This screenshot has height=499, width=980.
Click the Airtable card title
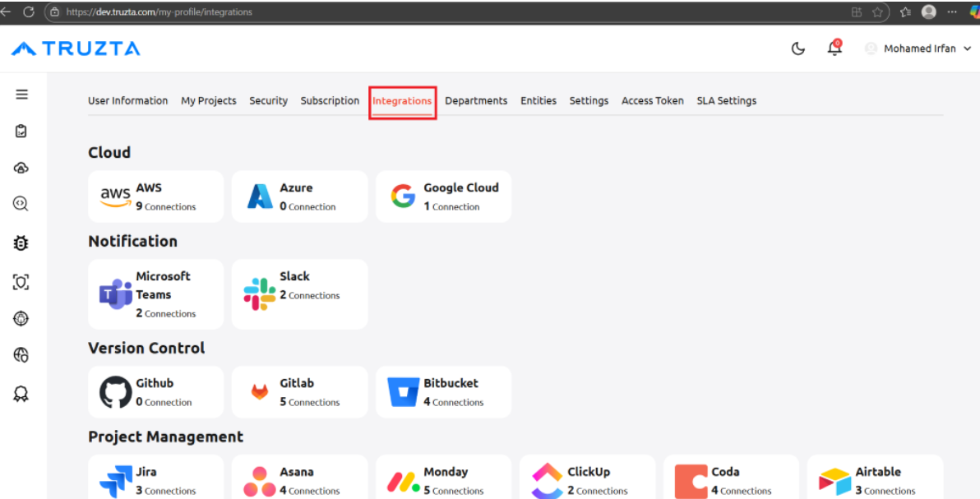click(x=878, y=472)
